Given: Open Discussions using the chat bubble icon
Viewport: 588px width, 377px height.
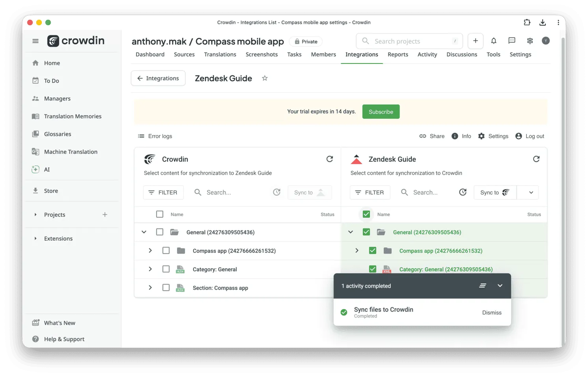Looking at the screenshot, I should (511, 41).
